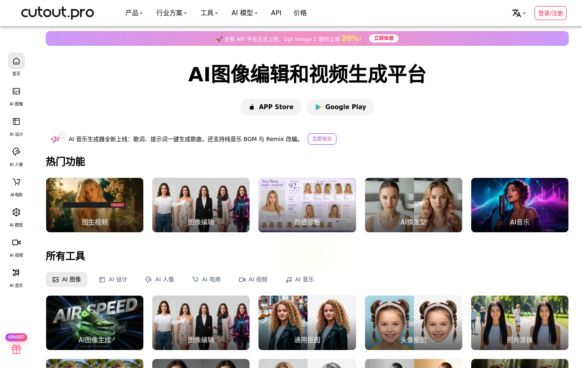Expand the 行业方案 menu
Viewport: 588px width, 368px height.
click(x=171, y=13)
